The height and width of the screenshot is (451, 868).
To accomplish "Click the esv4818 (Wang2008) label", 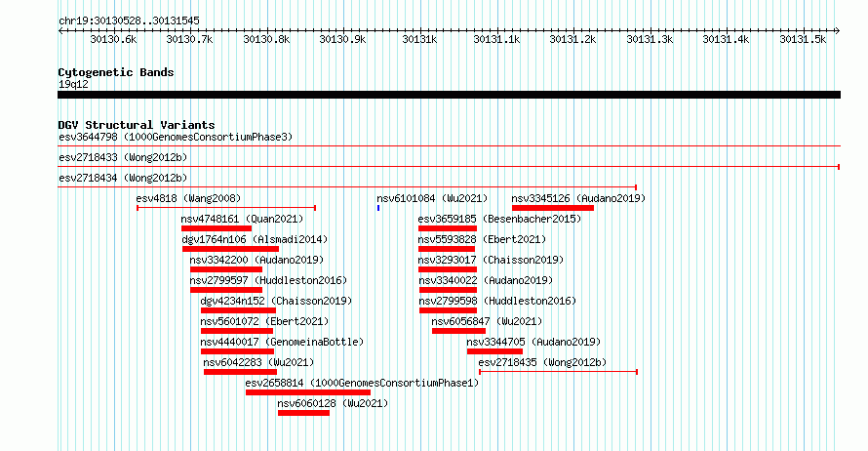I will [x=188, y=198].
